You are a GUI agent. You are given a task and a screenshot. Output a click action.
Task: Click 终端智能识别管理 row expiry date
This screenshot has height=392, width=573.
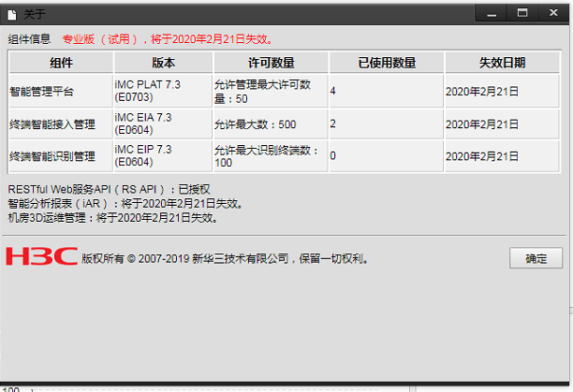click(502, 156)
